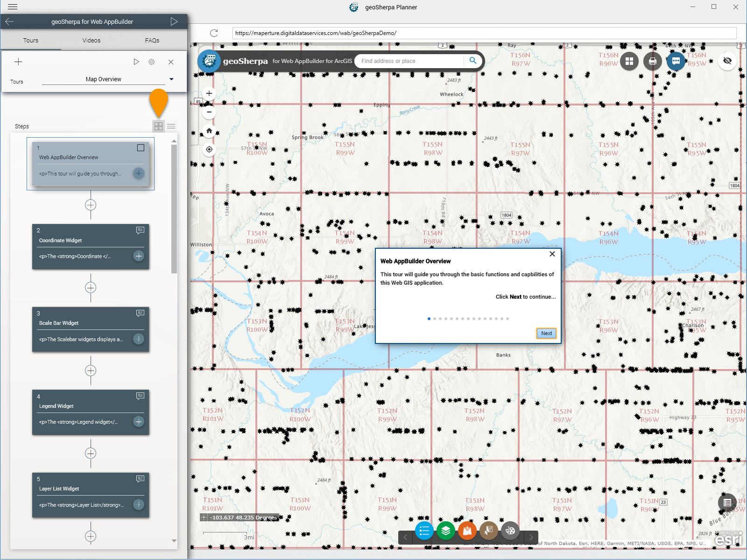Expand Web AppBuilder Overview step content
Viewport: 747px width, 560px height.
coord(139,173)
